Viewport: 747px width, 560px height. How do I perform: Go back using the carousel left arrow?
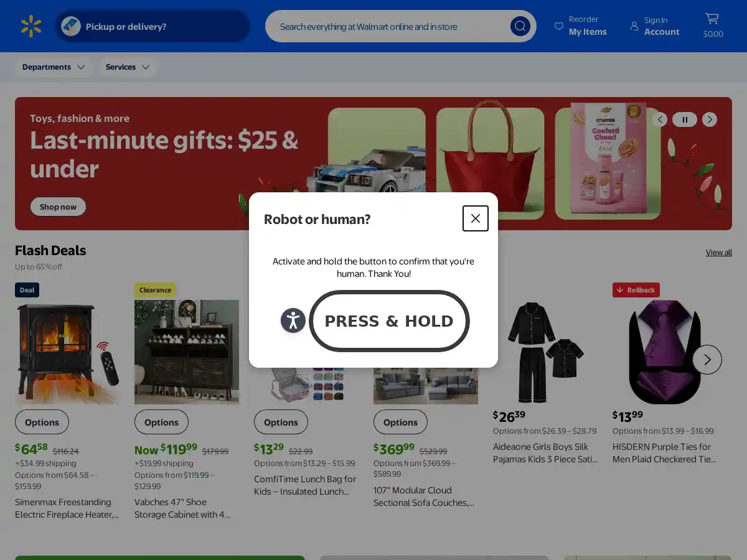tap(660, 119)
